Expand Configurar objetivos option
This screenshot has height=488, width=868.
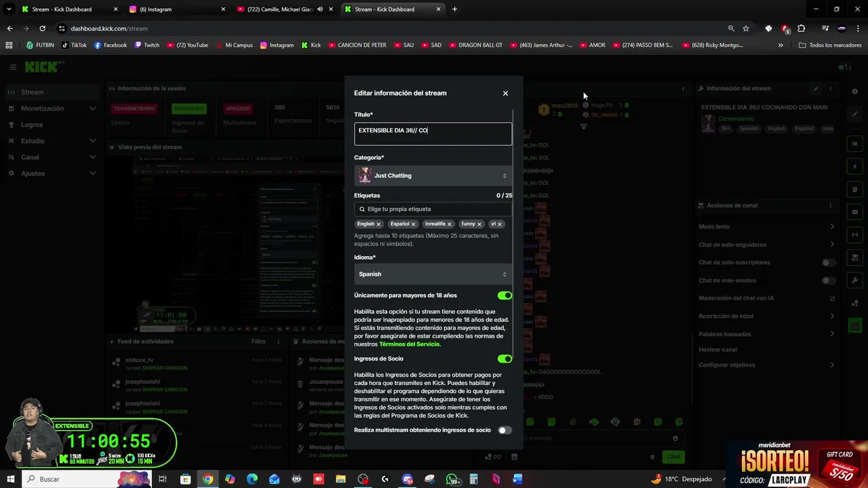(x=767, y=365)
